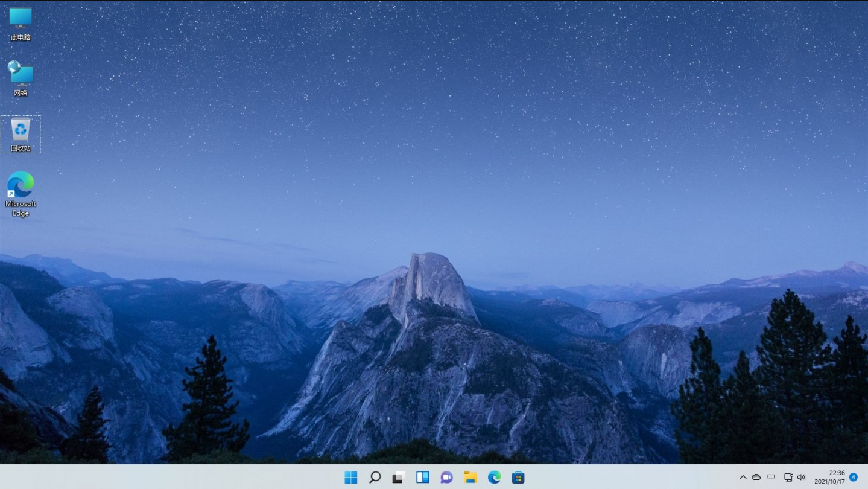Image resolution: width=868 pixels, height=489 pixels.
Task: Select the 此电脑 desktop icon
Action: coord(21,23)
